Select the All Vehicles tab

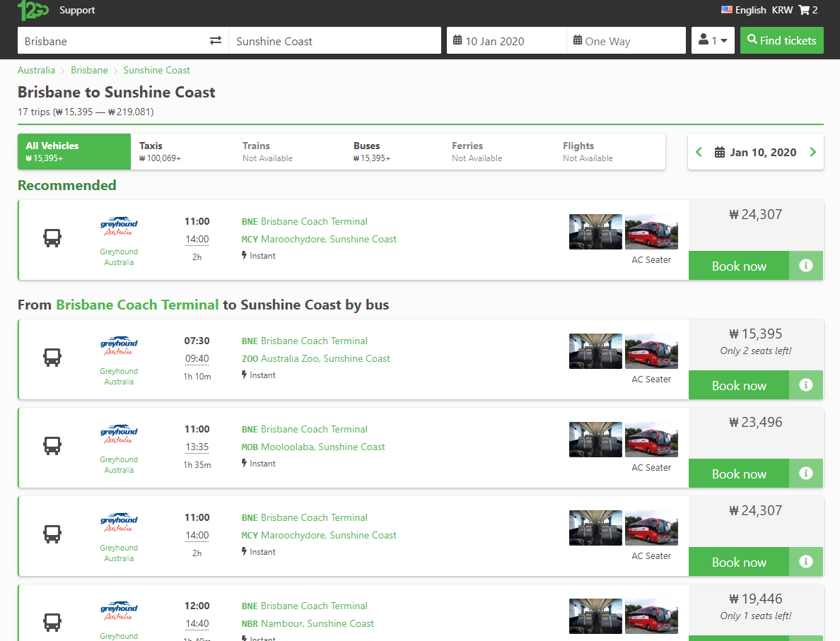[74, 151]
